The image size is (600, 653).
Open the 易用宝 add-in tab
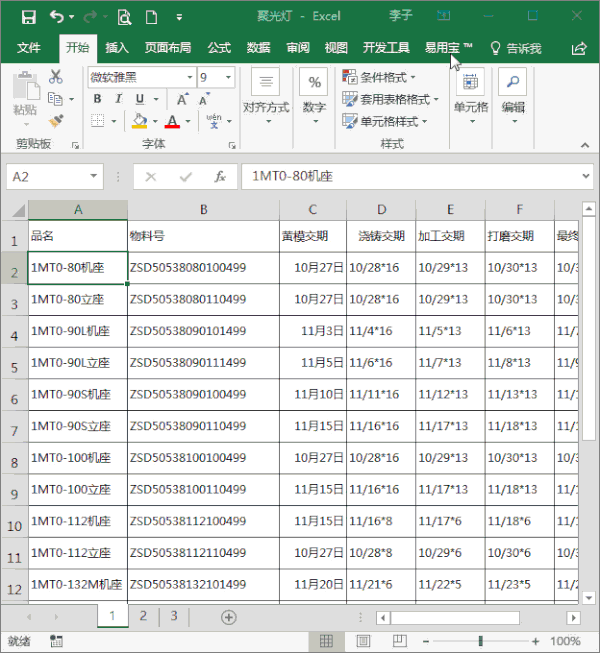tap(448, 48)
